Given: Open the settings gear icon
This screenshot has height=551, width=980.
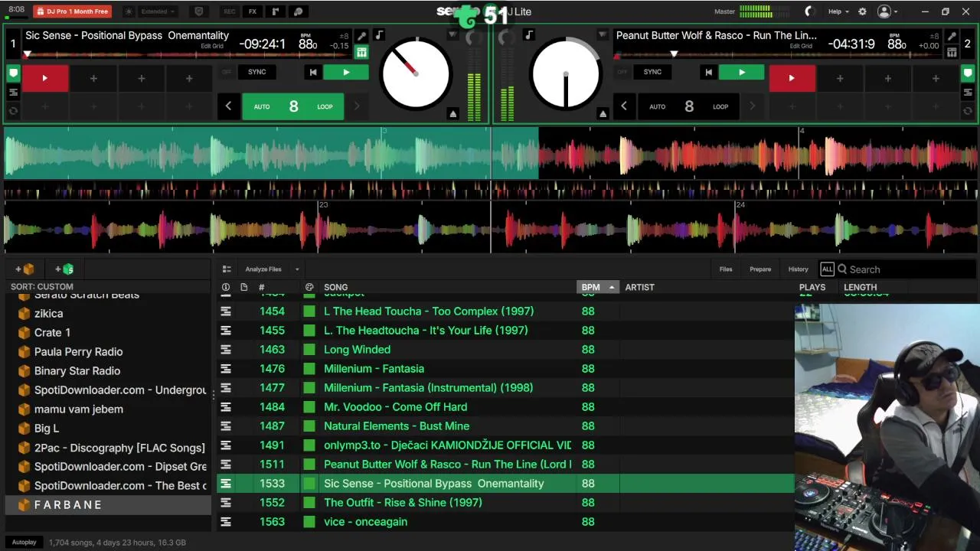Looking at the screenshot, I should click(x=862, y=11).
